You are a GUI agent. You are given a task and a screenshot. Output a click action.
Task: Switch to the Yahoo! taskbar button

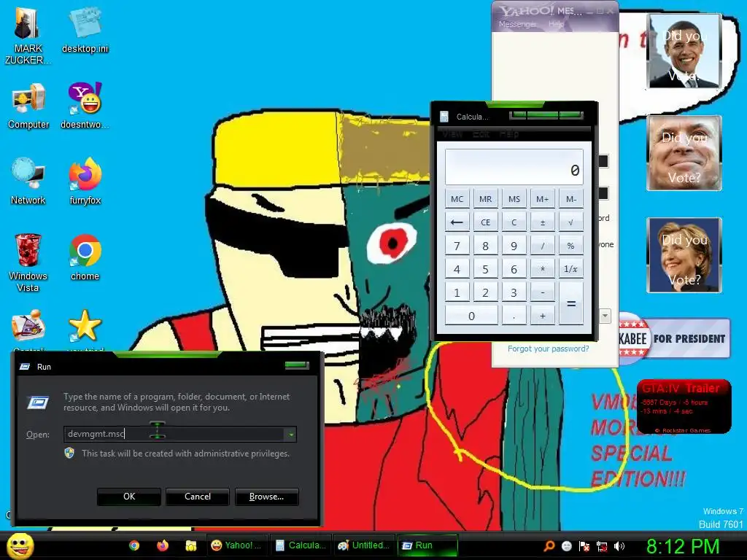[x=236, y=545]
